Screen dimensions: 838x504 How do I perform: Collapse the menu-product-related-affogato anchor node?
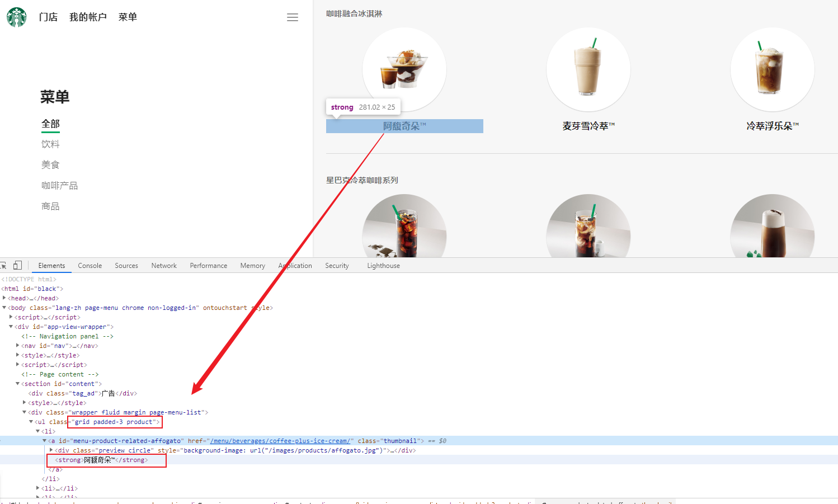pyautogui.click(x=44, y=441)
